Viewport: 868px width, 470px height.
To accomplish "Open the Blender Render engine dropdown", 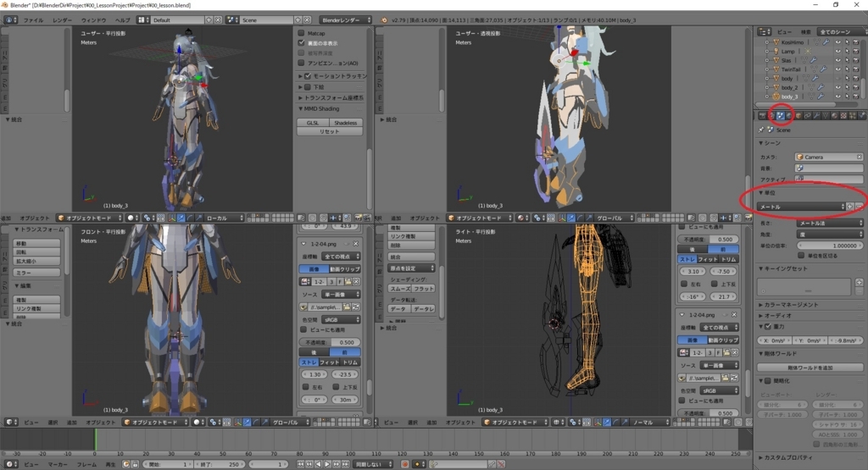I will click(346, 20).
